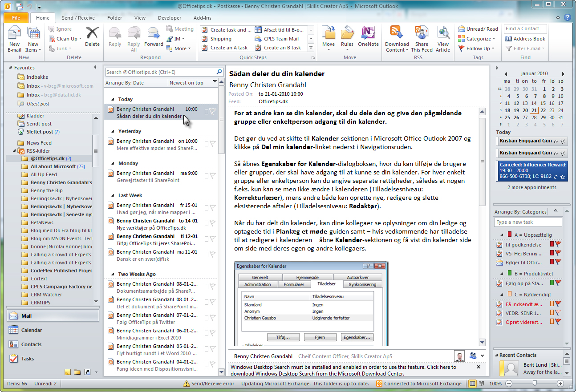The width and height of the screenshot is (576, 392).
Task: Click View Article icon
Action: tap(443, 35)
